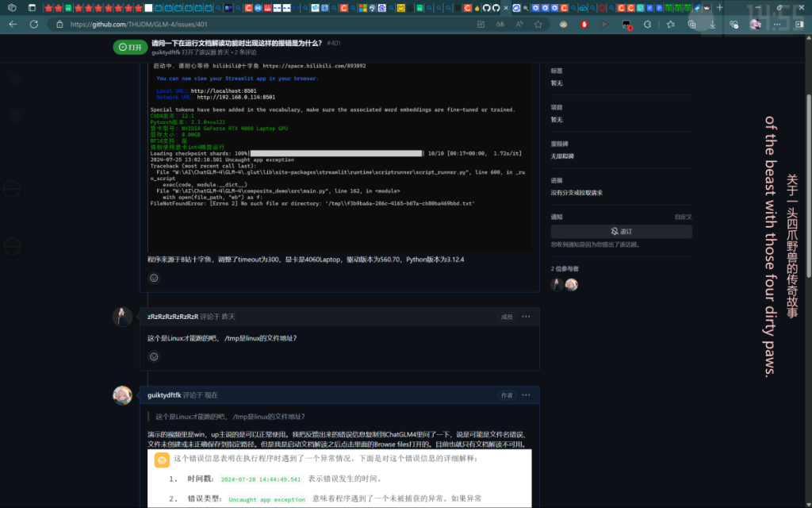Click the red hand ad blocker extension
The height and width of the screenshot is (508, 812).
[x=585, y=25]
